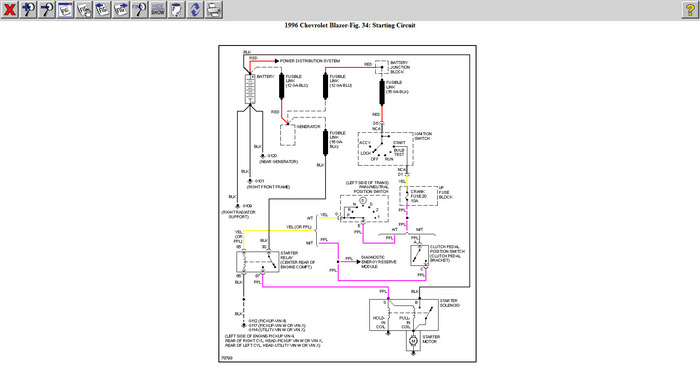
Task: Click the 'PULL-IN COIL' label
Action: click(x=405, y=323)
